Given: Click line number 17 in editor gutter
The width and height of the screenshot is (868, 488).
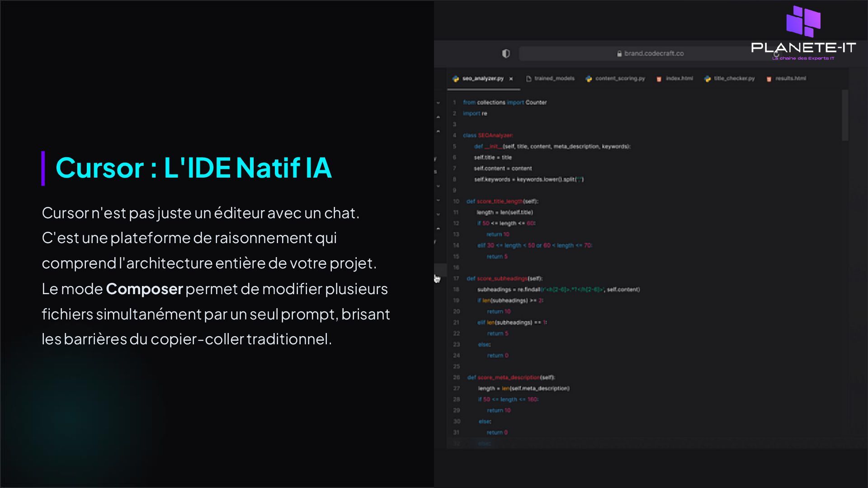Looking at the screenshot, I should click(456, 278).
